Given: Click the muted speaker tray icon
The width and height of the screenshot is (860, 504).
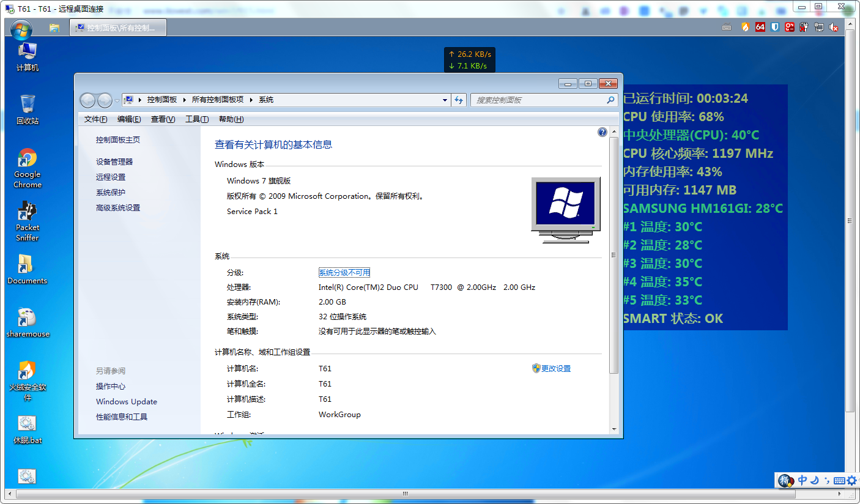Looking at the screenshot, I should click(834, 28).
